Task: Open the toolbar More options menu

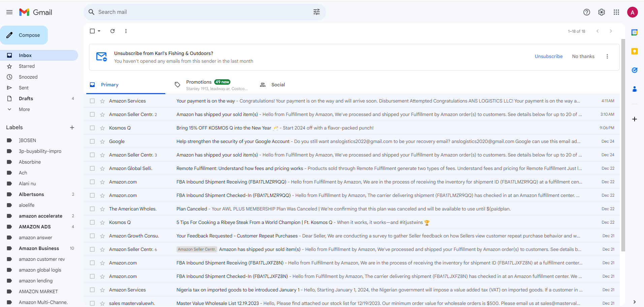Action: (126, 31)
